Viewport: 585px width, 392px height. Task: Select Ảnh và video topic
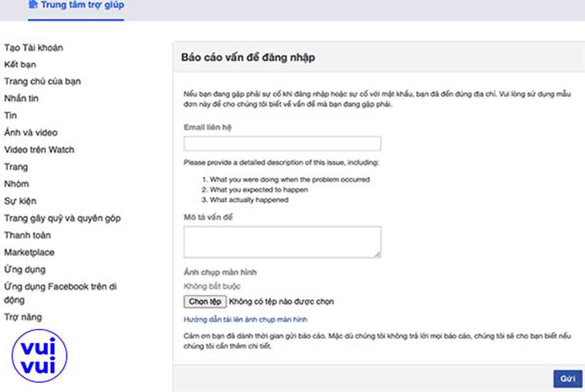coord(31,133)
